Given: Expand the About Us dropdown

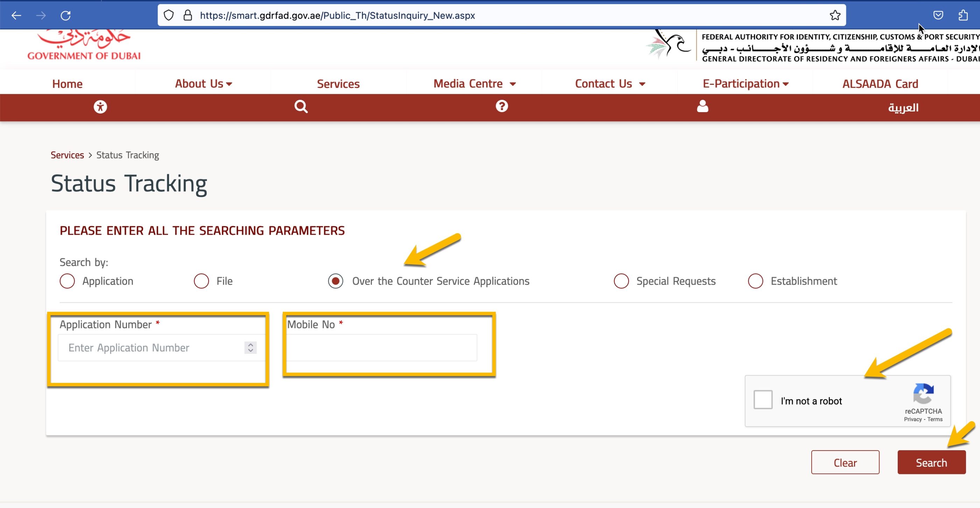Looking at the screenshot, I should 203,83.
